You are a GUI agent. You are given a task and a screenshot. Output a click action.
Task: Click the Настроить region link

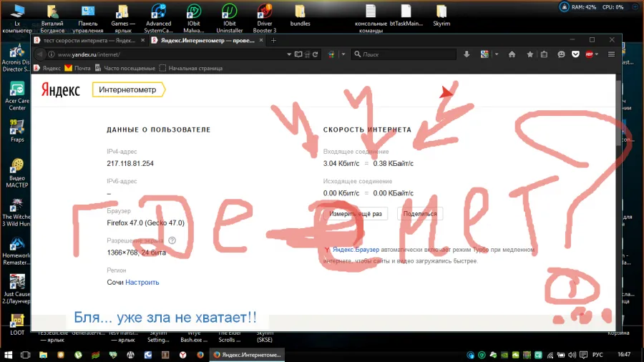[142, 283]
